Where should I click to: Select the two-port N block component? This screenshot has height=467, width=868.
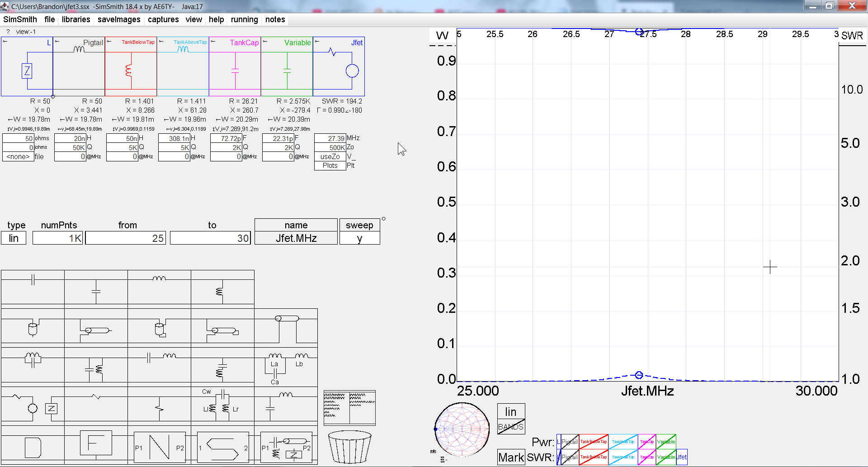(160, 447)
